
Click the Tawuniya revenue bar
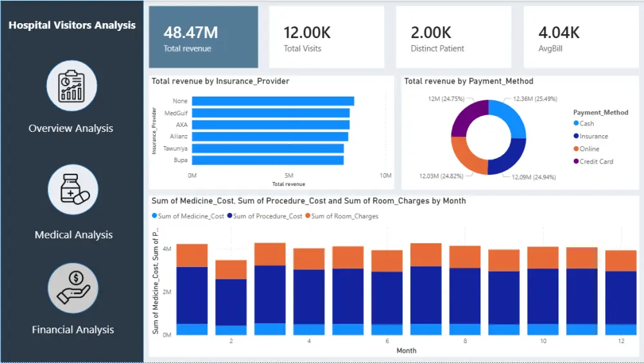click(x=268, y=148)
